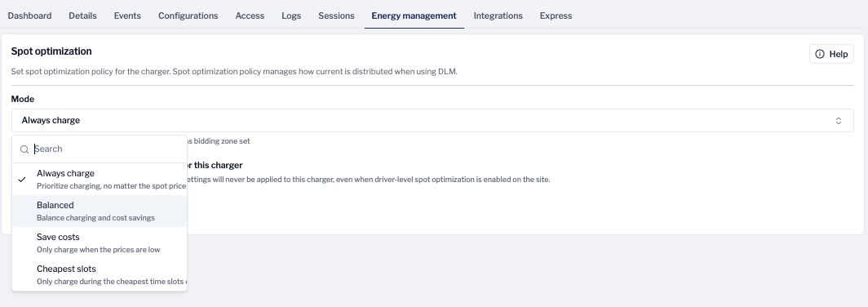
Task: Collapse the Mode dropdown showing Always charge
Action: point(432,120)
